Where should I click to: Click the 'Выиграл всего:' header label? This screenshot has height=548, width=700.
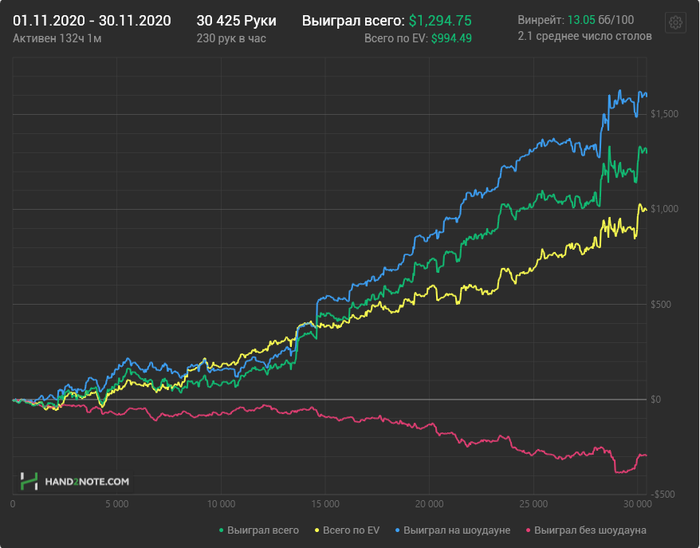354,21
